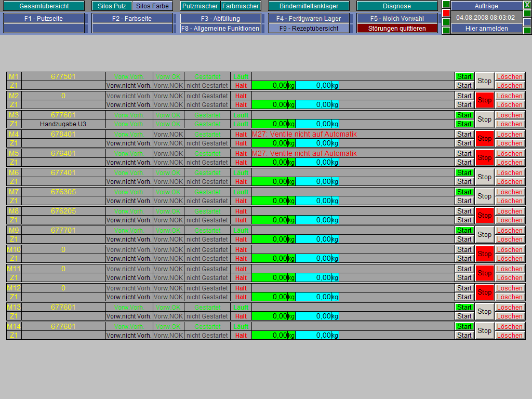
Task: Open F9 - Rezeptübersicht
Action: pyautogui.click(x=309, y=29)
